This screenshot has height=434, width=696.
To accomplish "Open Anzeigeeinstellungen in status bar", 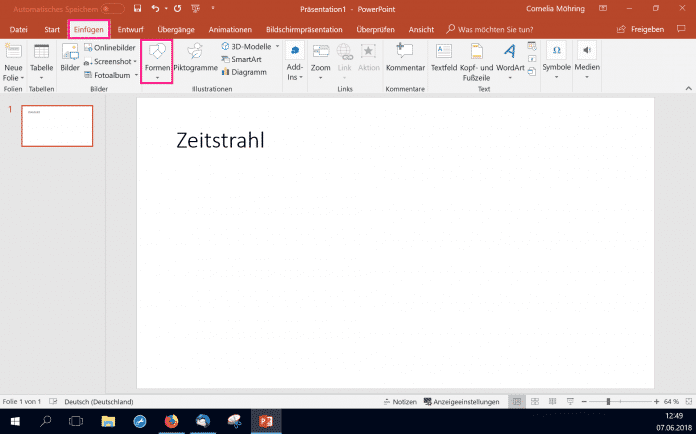I will click(461, 401).
